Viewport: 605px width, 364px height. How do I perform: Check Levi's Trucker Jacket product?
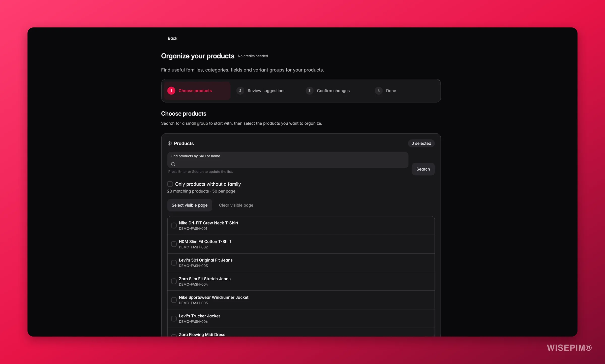(174, 319)
